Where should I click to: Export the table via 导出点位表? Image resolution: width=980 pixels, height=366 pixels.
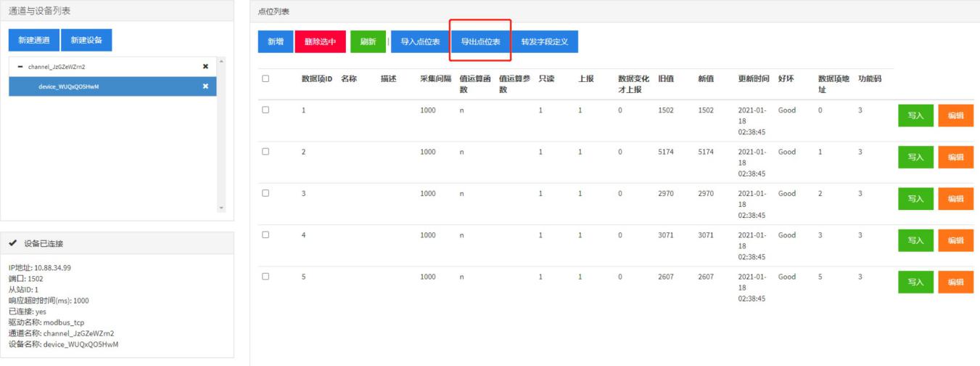click(480, 41)
